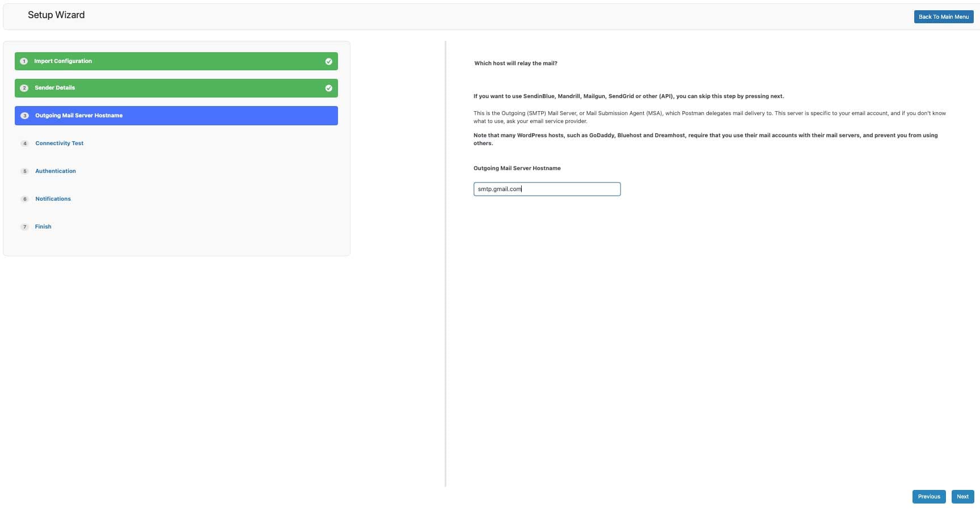Click the Next button
The image size is (980, 516).
[962, 497]
